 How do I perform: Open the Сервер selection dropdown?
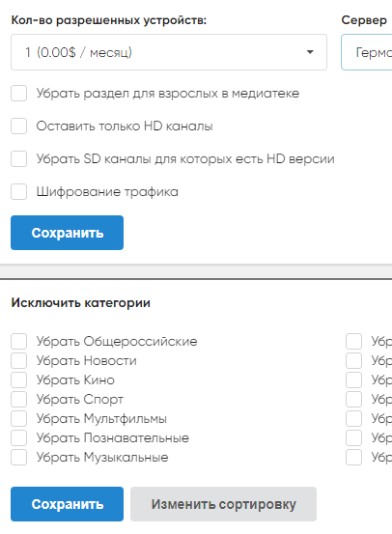coord(367,52)
